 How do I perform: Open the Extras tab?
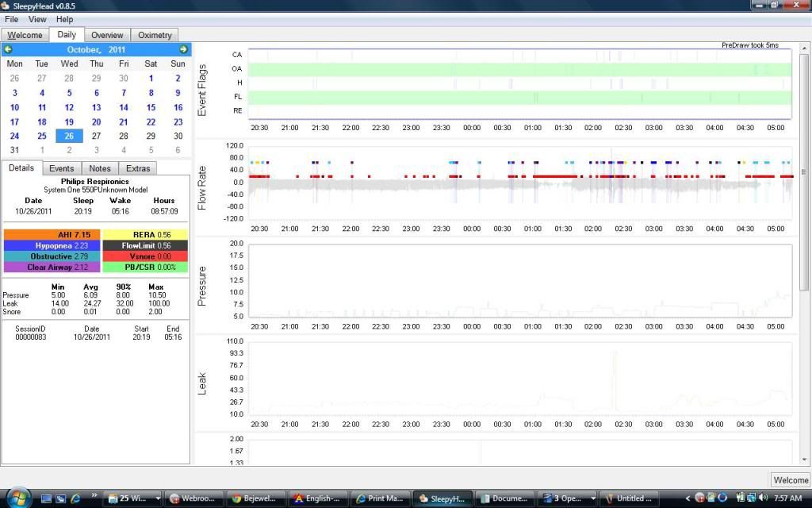tap(137, 168)
